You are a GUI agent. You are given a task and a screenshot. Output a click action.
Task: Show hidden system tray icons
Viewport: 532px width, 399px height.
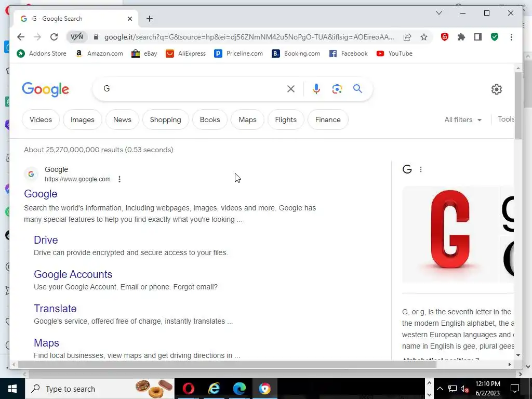(x=440, y=389)
